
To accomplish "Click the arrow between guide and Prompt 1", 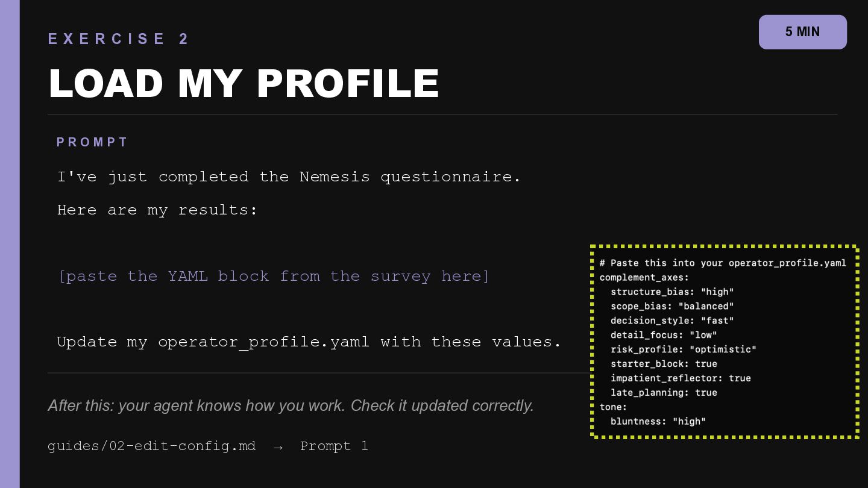I will pos(278,446).
